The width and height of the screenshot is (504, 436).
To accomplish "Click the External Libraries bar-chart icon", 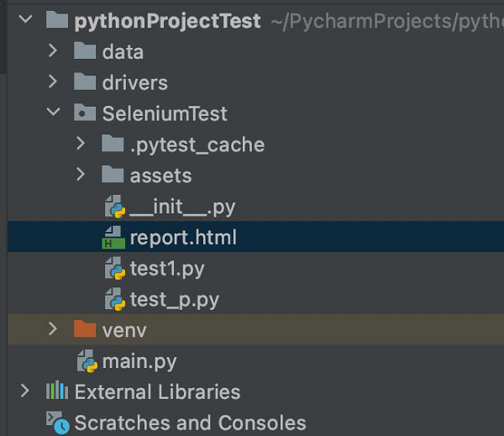I will (x=56, y=391).
